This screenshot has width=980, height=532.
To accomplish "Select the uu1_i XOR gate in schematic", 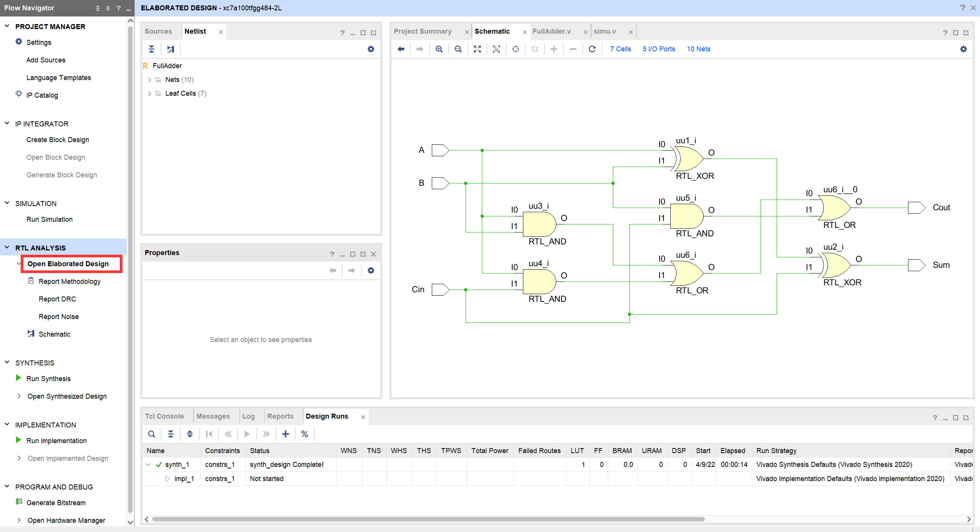I will coord(689,159).
